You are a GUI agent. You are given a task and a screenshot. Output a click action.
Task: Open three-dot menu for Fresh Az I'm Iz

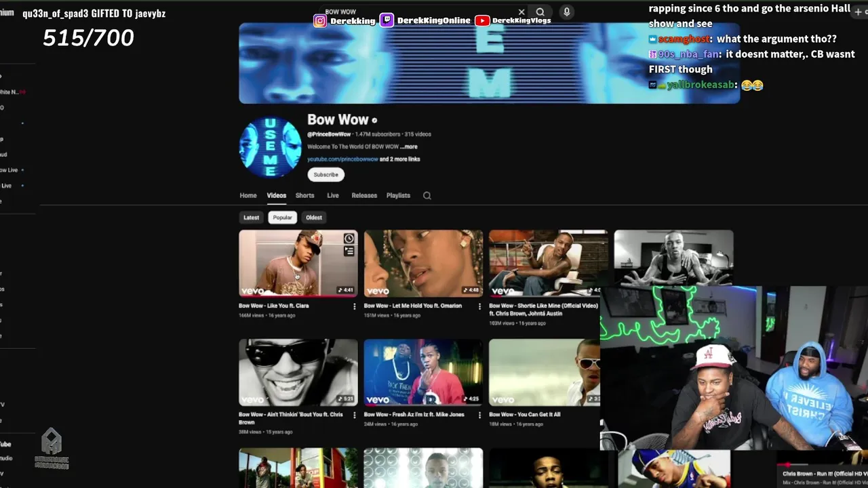pyautogui.click(x=479, y=415)
